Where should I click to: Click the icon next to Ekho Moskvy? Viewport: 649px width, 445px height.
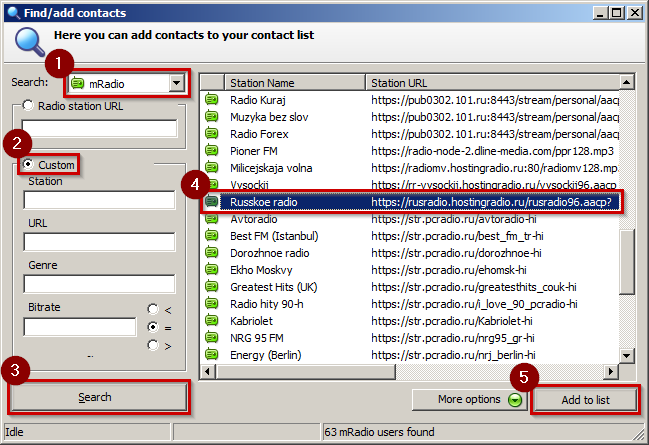click(212, 270)
